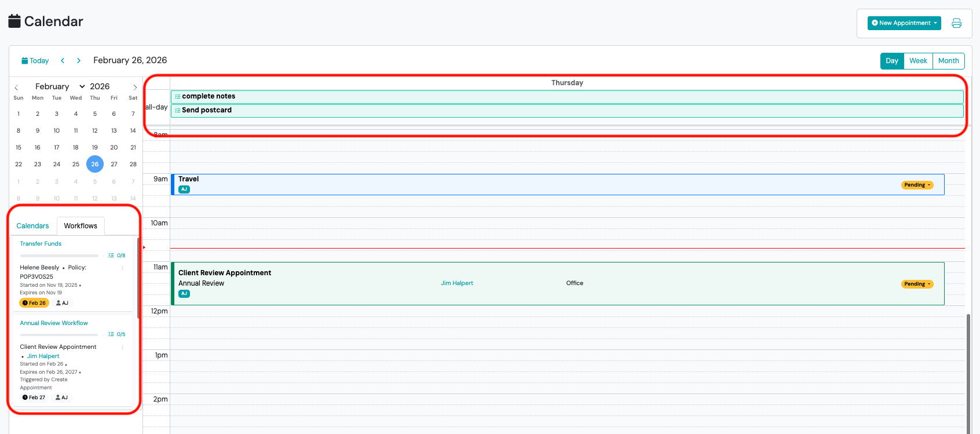Image resolution: width=980 pixels, height=434 pixels.
Task: Open the Transfer Funds workflow link
Action: [x=41, y=244]
